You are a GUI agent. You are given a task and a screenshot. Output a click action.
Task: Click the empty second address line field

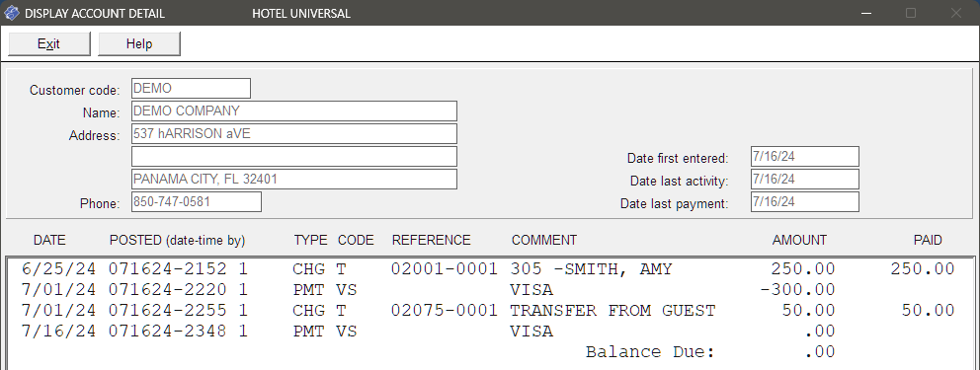coord(293,157)
